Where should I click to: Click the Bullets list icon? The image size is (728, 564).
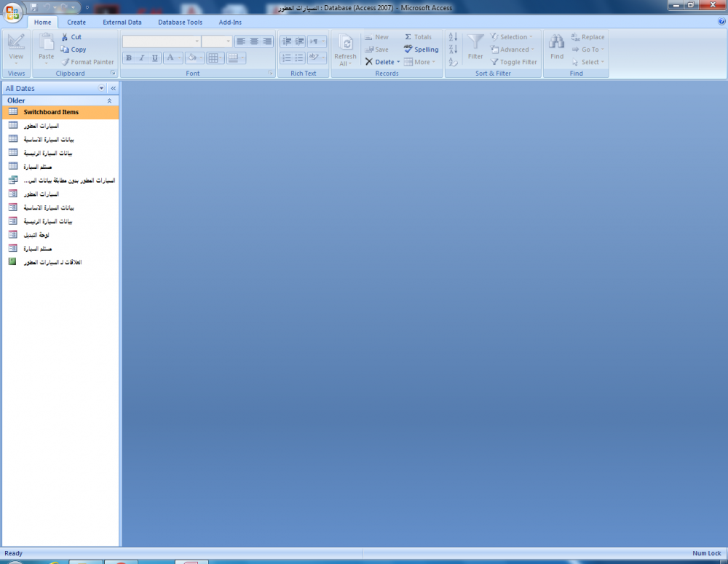pyautogui.click(x=299, y=57)
